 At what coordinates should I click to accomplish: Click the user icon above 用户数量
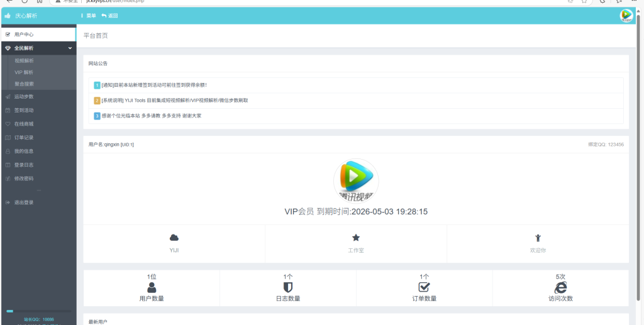point(152,287)
